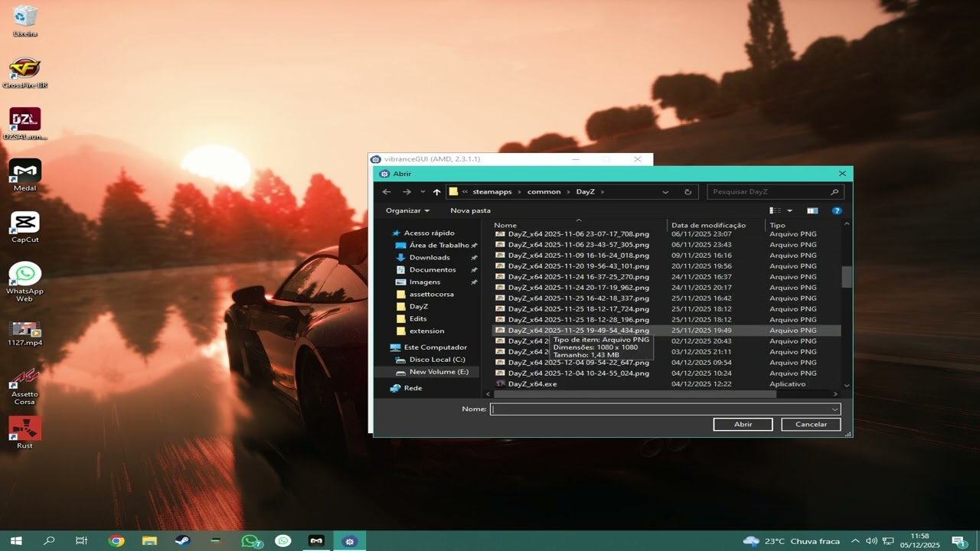Viewport: 980px width, 551px height.
Task: Select Disco Local (C:) drive
Action: (x=436, y=360)
